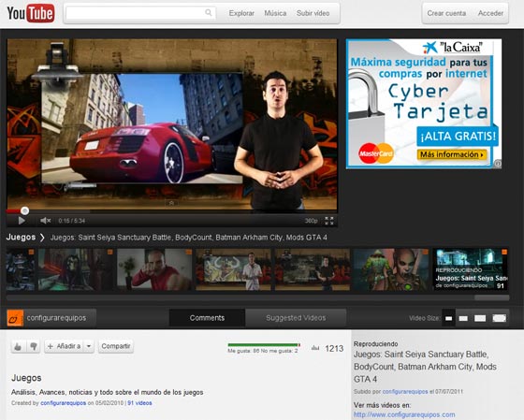The width and height of the screenshot is (524, 420).
Task: Click the YouTube logo
Action: tap(31, 13)
